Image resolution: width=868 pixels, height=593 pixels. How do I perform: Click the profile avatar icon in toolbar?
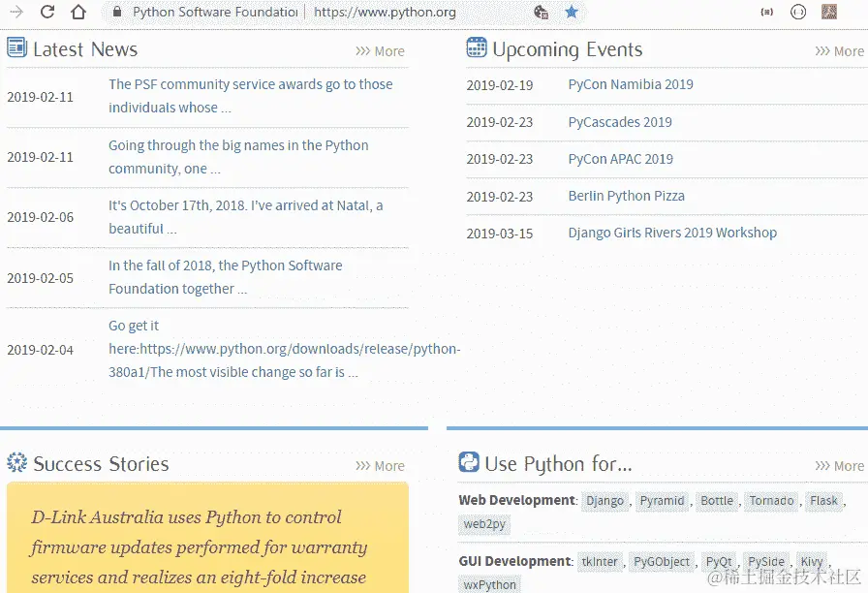(828, 12)
